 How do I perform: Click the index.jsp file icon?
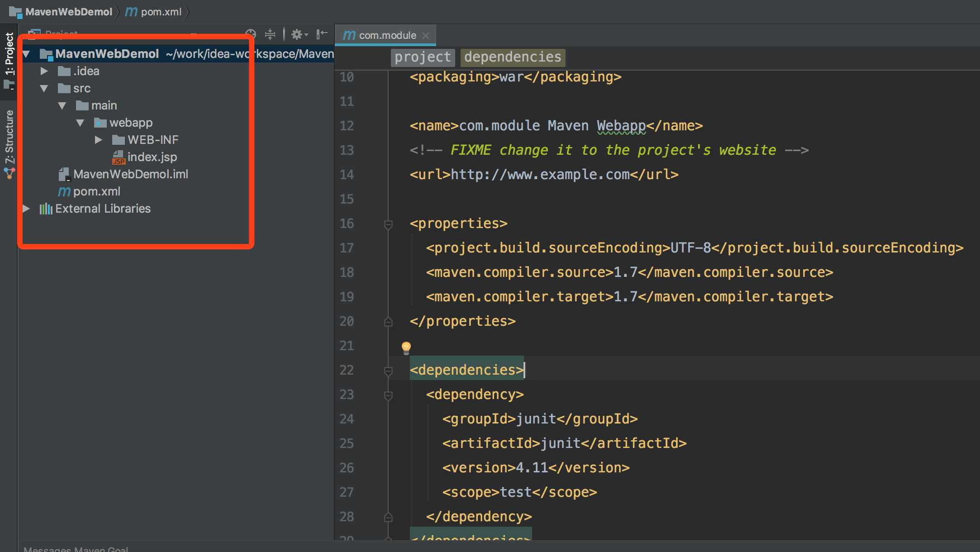tap(118, 157)
